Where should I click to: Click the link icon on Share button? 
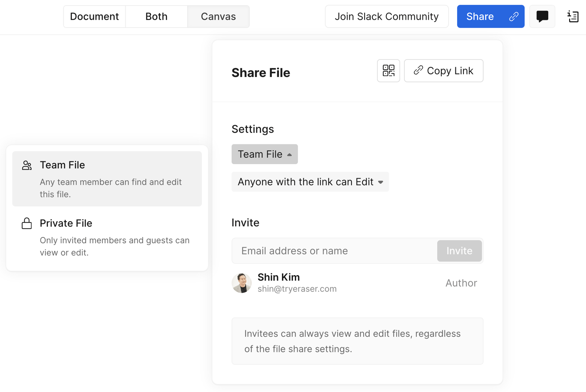coord(513,16)
